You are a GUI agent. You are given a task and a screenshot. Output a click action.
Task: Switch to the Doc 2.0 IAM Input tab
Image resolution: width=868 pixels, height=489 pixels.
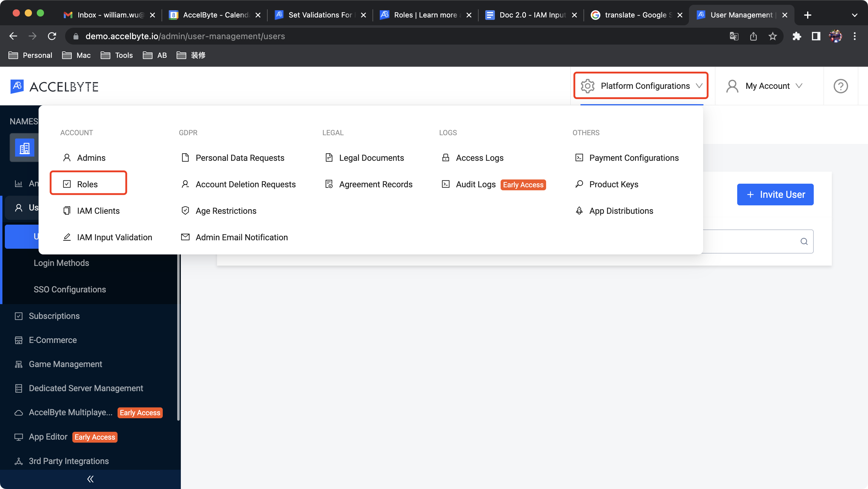(x=531, y=15)
